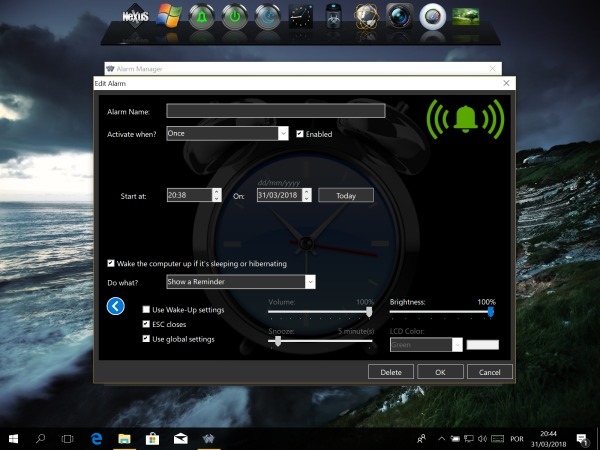Uncheck the Enabled checkbox
The width and height of the screenshot is (600, 450).
coord(300,133)
